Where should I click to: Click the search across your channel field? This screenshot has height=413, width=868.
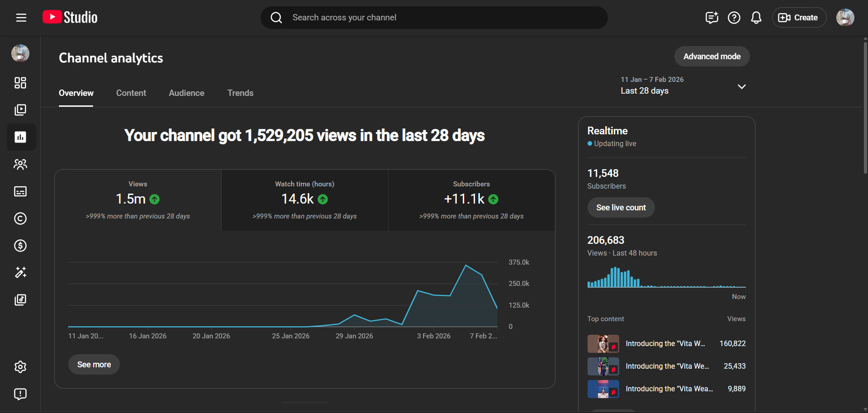[x=434, y=18]
